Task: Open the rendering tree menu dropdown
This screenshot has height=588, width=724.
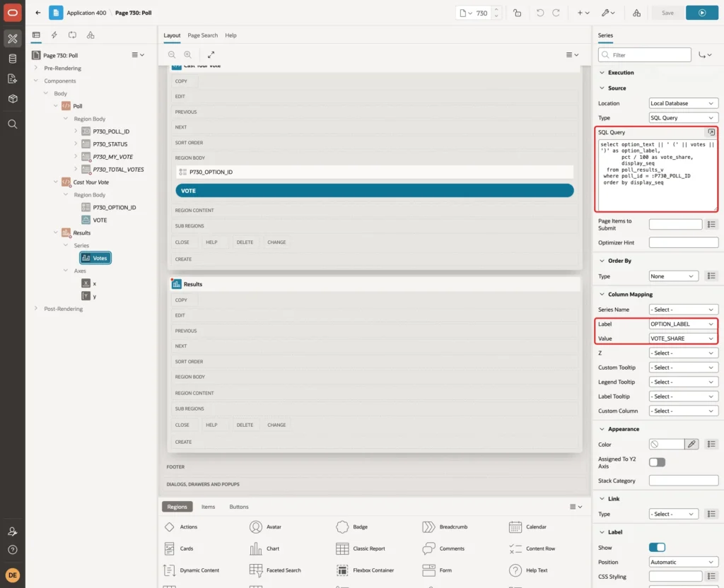Action: pos(138,54)
